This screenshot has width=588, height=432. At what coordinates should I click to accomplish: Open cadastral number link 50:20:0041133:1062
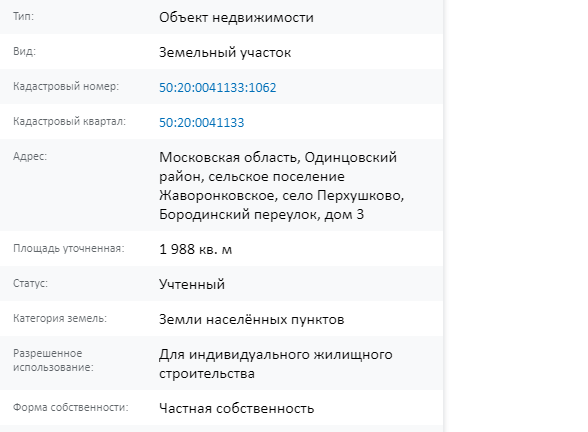pos(218,87)
